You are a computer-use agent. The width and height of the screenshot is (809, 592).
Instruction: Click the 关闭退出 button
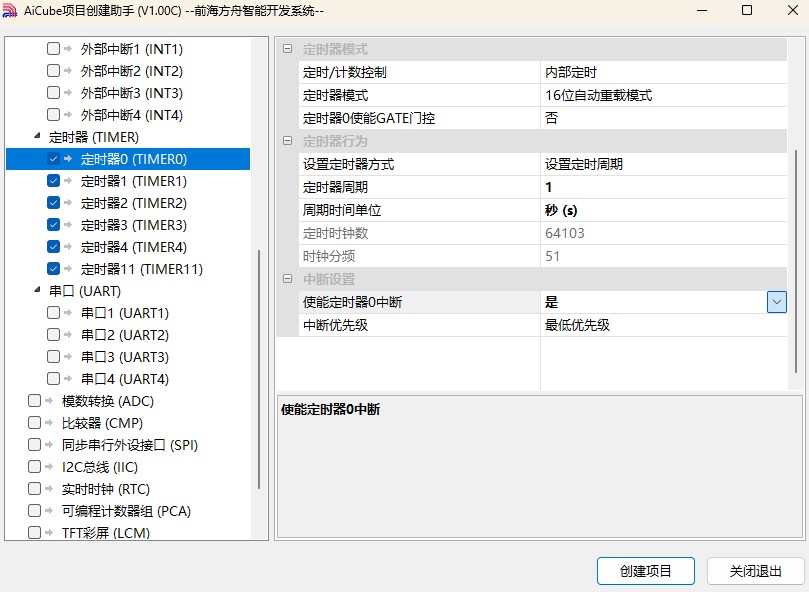click(x=755, y=571)
